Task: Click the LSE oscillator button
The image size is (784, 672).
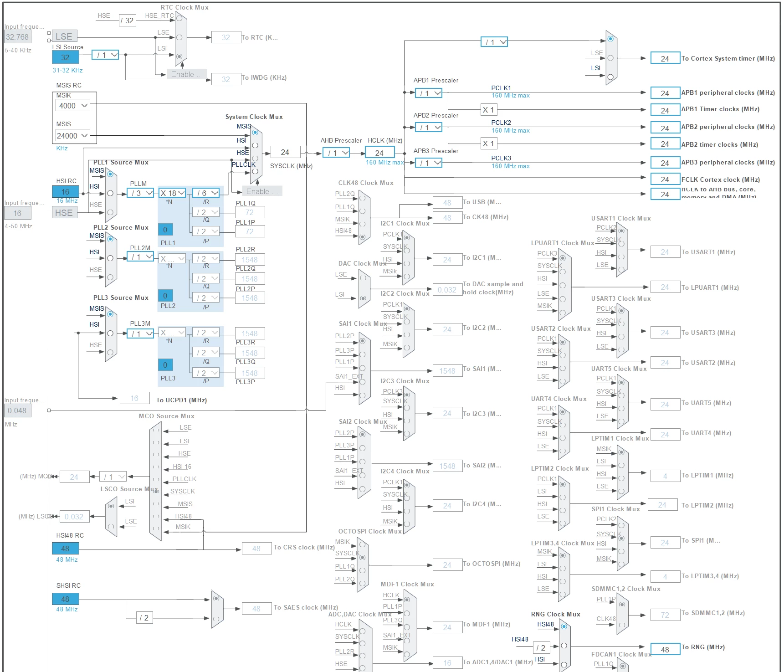Action: tap(65, 36)
